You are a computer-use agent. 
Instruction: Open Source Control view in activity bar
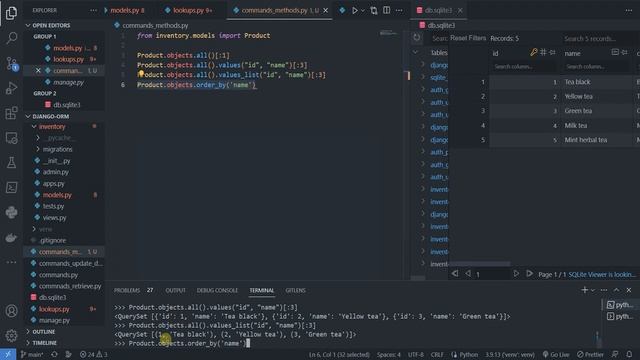coord(11,63)
